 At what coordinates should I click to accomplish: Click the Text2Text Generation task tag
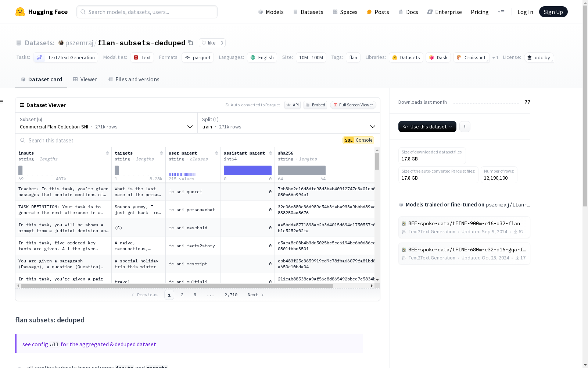[x=66, y=57]
